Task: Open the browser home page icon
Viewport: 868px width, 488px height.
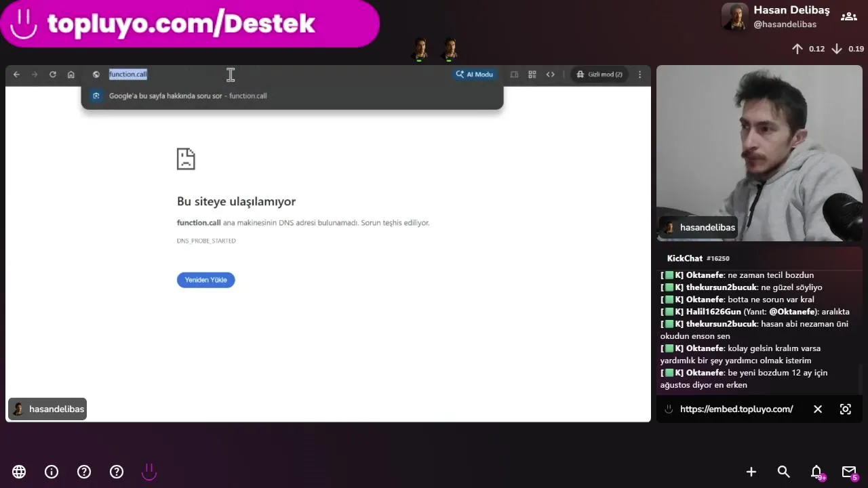Action: 71,75
